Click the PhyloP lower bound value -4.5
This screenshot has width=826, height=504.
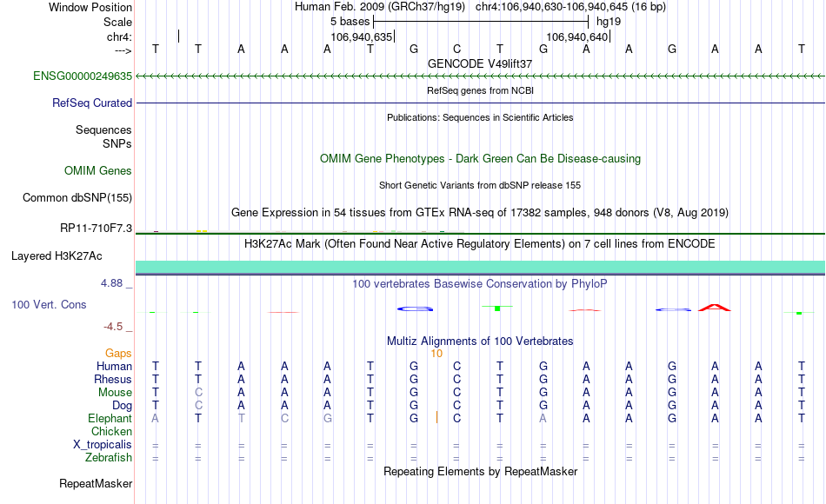point(113,327)
